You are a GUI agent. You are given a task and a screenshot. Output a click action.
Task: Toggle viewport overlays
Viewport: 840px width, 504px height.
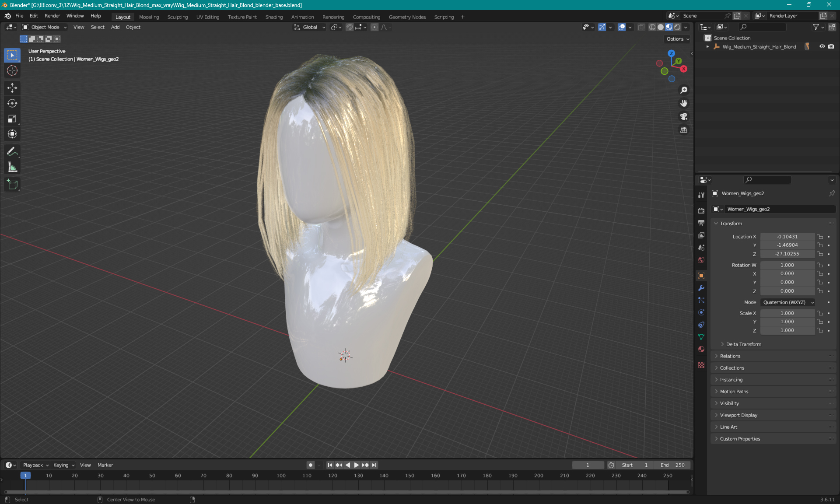[622, 27]
